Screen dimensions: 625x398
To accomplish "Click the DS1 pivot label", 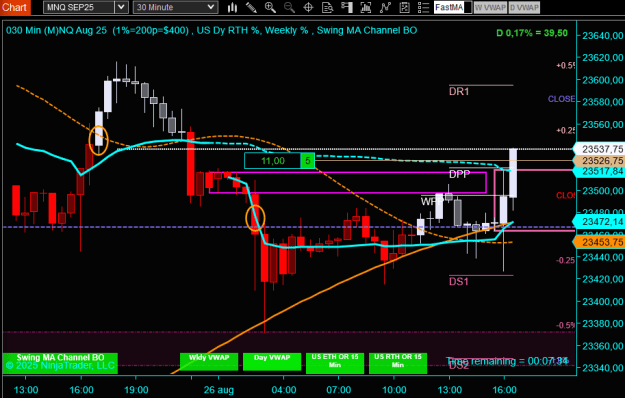I will 459,282.
